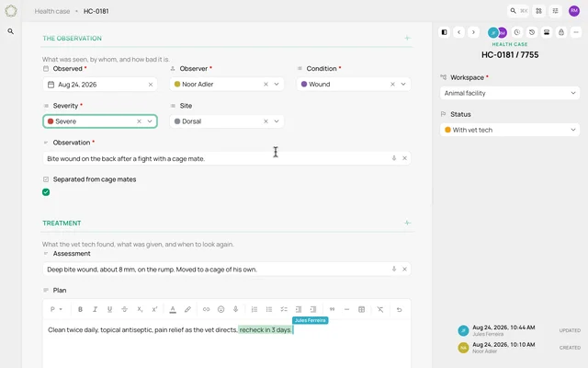Open the paragraph style dropdown
Screen dimensions: 588x368
(x=56, y=309)
